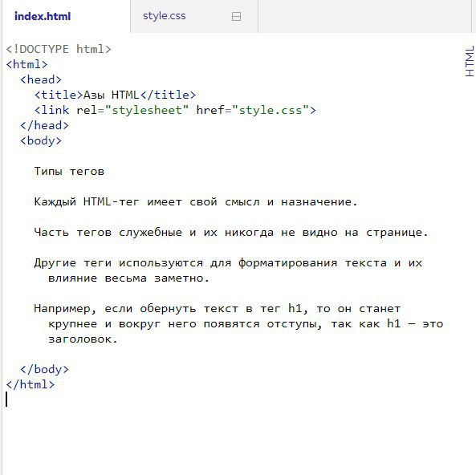Switch to the index.html tab
The image size is (476, 475).
pos(43,16)
